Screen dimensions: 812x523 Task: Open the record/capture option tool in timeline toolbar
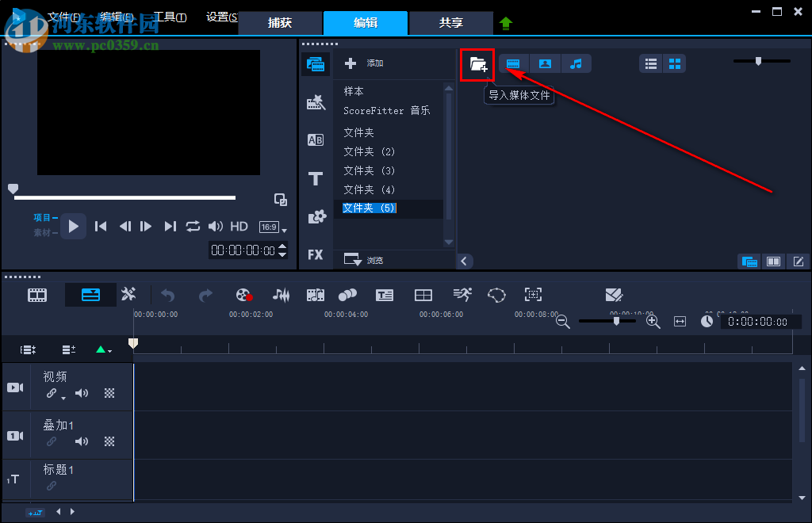click(244, 295)
